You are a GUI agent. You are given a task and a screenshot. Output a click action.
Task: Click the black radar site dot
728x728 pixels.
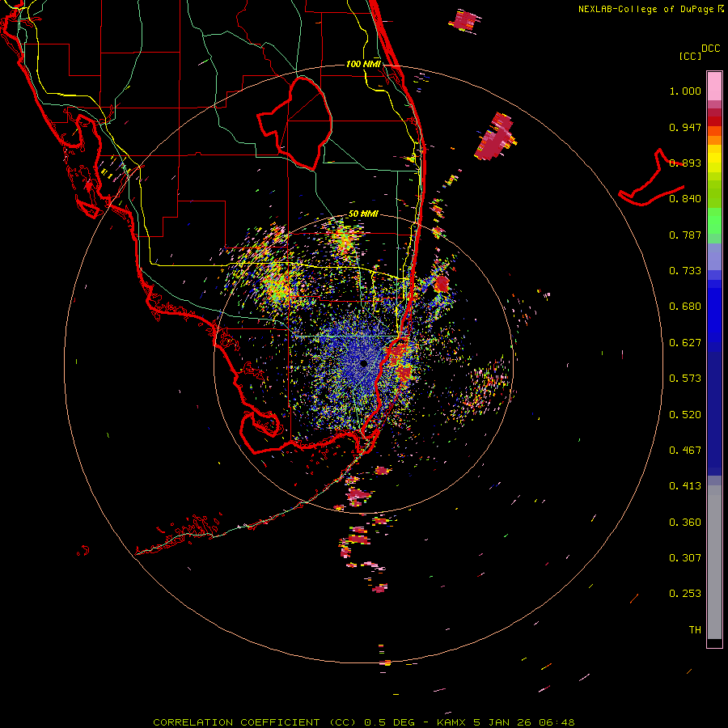click(363, 363)
